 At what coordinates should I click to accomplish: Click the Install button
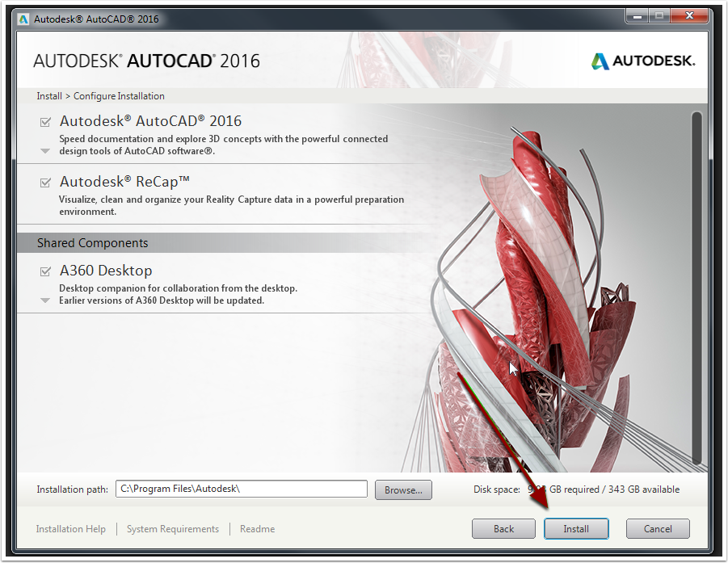(576, 528)
